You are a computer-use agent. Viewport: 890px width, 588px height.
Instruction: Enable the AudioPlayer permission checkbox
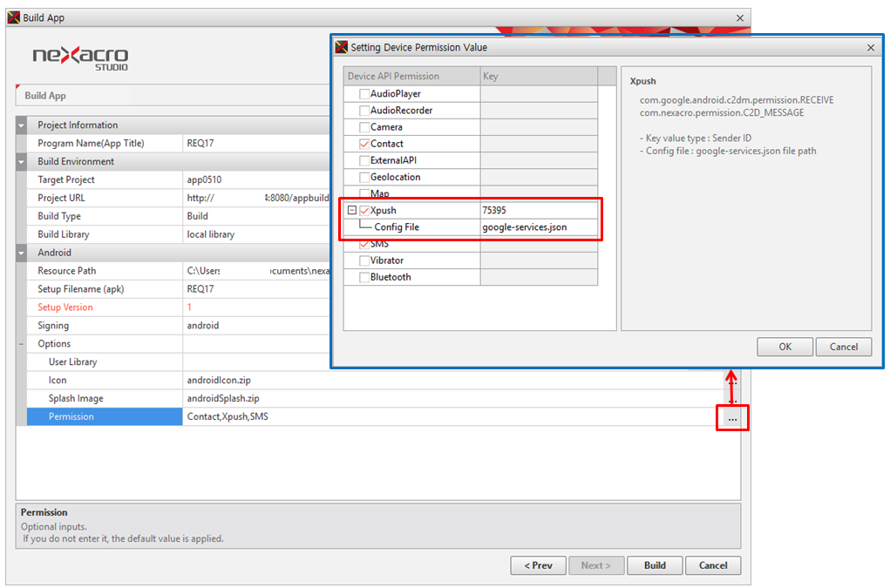pos(364,94)
